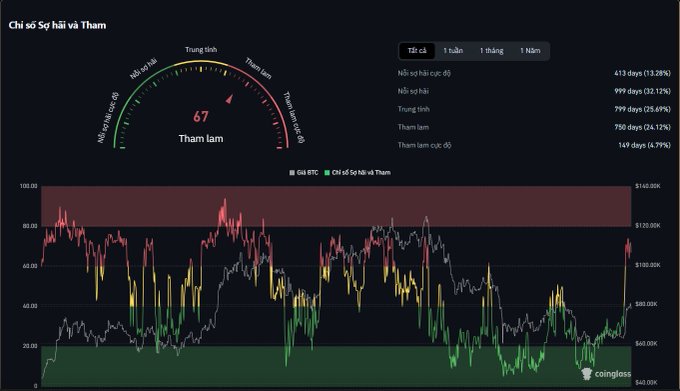This screenshot has width=680, height=391.
Task: Click the "Tham lam cực độ" gauge arc label
Action: click(x=294, y=117)
